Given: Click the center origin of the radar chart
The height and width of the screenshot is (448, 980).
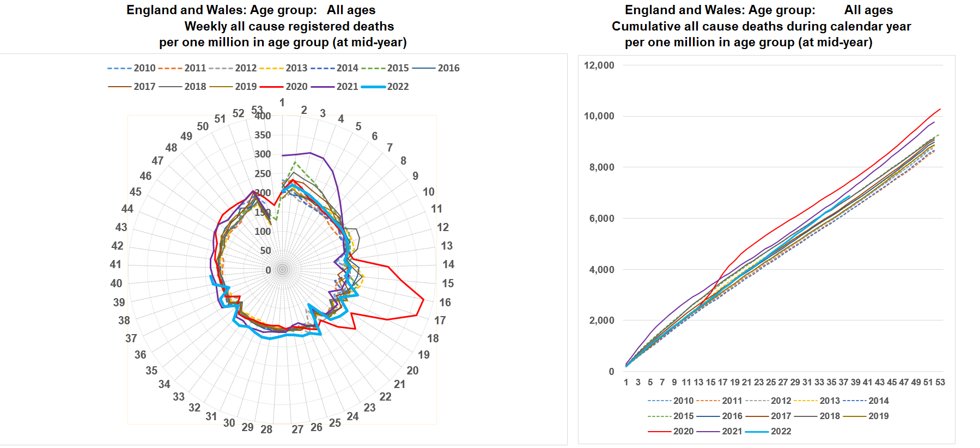Looking at the screenshot, I should point(282,270).
